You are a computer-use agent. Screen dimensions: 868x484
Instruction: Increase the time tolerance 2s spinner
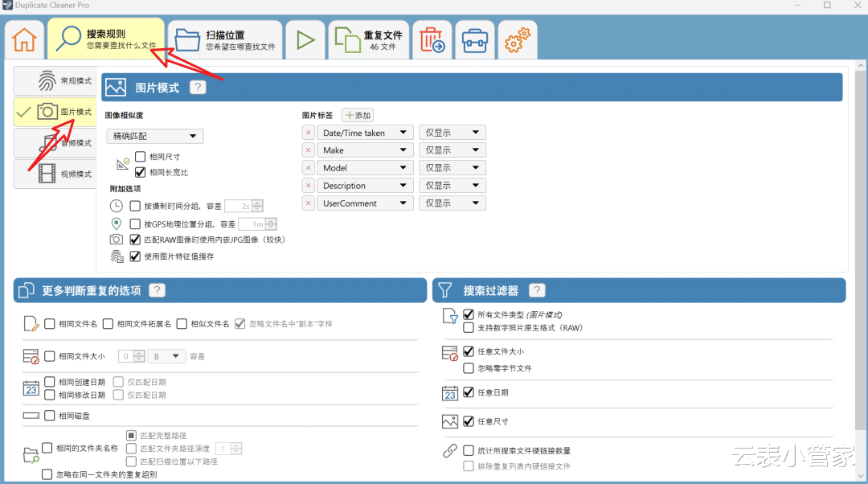258,203
